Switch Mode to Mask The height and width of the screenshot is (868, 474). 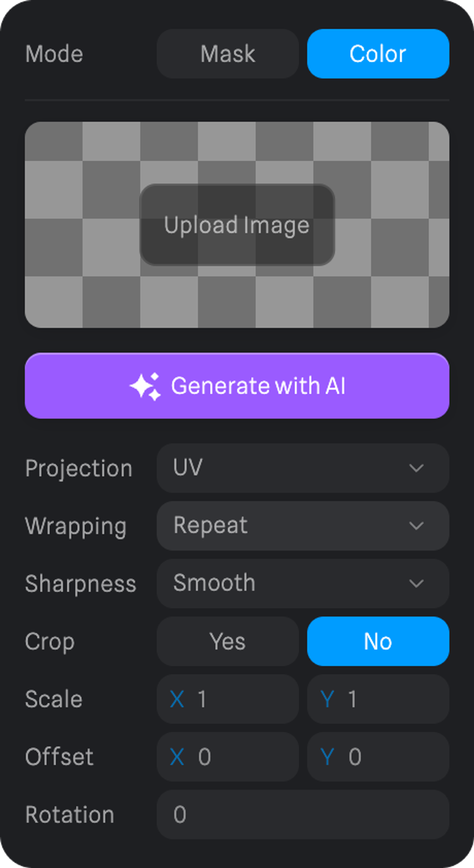coord(227,54)
